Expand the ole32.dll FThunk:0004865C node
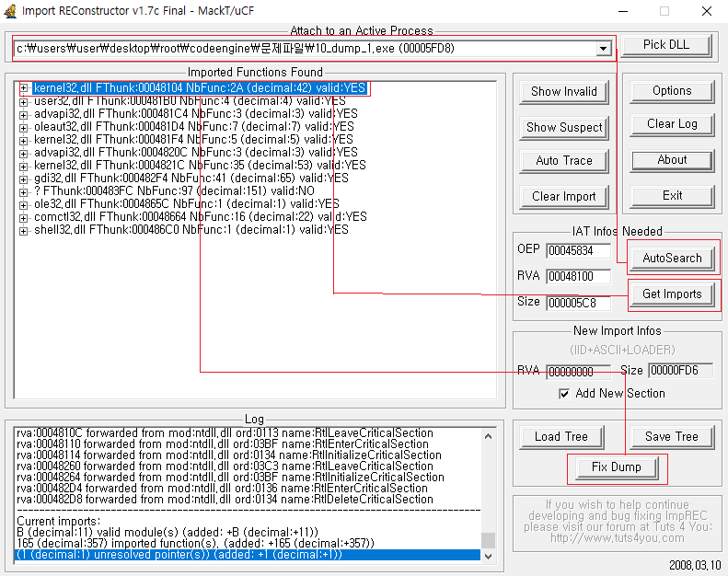The image size is (728, 576). point(23,204)
